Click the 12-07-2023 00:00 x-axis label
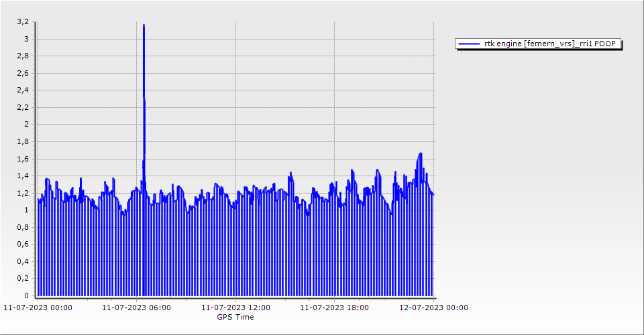The width and height of the screenshot is (644, 335). point(433,308)
